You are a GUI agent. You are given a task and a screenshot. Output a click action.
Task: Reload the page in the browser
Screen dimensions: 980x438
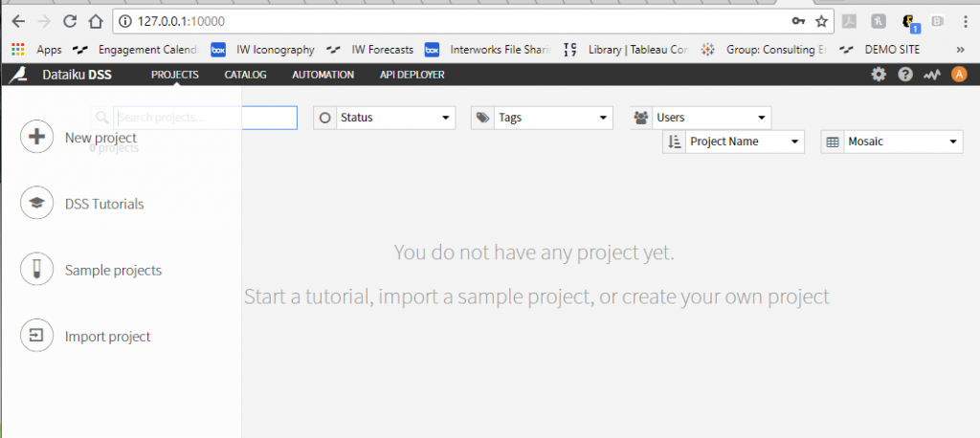click(x=70, y=22)
